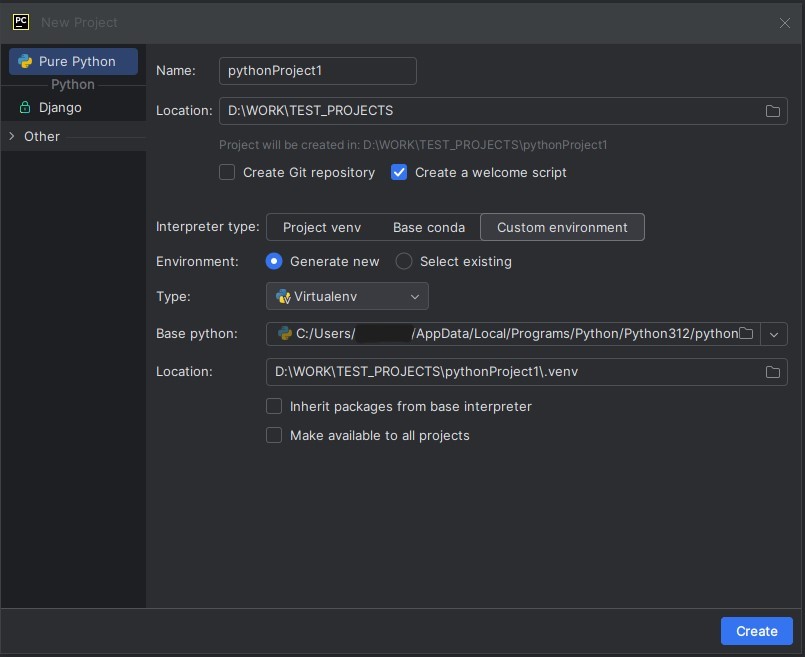
Task: Select Django project type
Action: (x=60, y=107)
